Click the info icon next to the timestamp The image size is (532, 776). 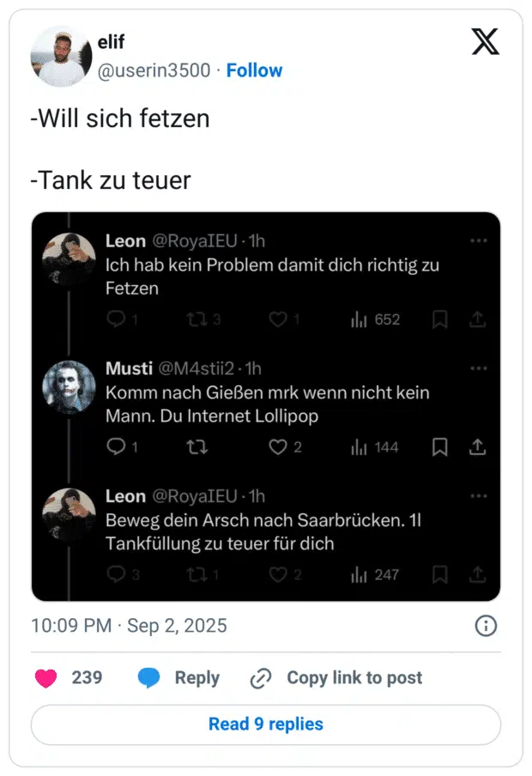(487, 627)
